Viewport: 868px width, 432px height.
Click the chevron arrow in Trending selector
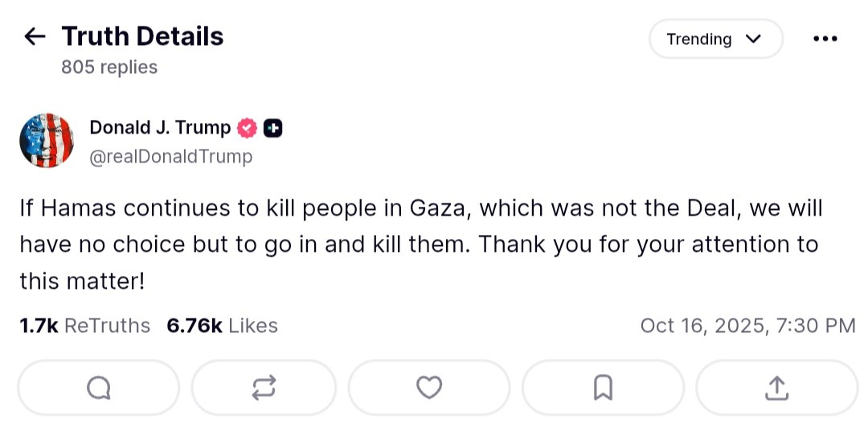[x=753, y=39]
